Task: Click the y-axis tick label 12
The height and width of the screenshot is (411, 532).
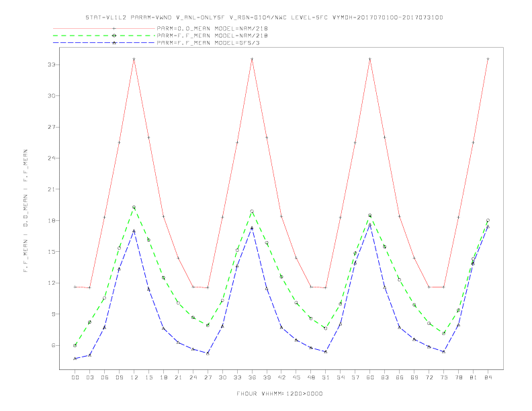Action: pos(52,283)
